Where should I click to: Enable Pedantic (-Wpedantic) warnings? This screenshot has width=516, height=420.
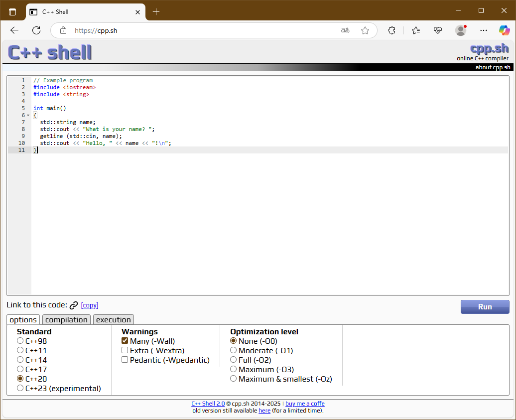coord(125,360)
